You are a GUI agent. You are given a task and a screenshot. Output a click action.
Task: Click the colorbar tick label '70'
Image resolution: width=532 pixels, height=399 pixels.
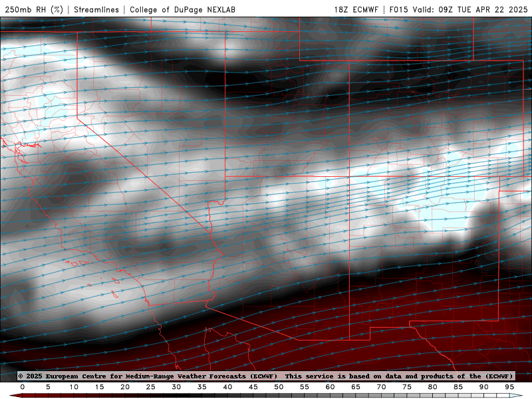tap(381, 387)
